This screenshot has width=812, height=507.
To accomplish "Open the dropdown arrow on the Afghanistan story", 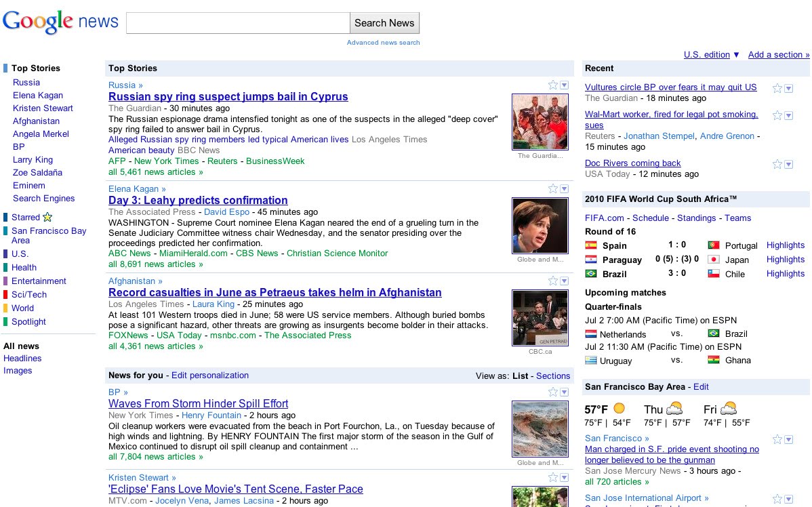I will tap(564, 280).
